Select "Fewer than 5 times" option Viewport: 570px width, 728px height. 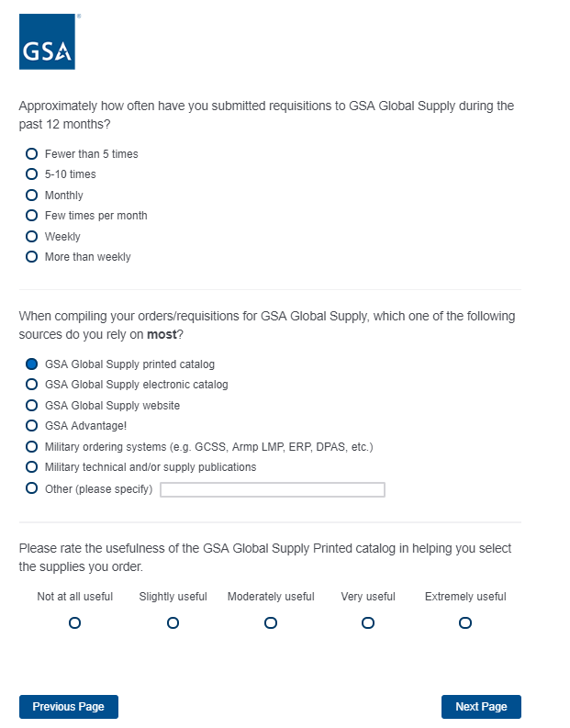click(x=32, y=154)
